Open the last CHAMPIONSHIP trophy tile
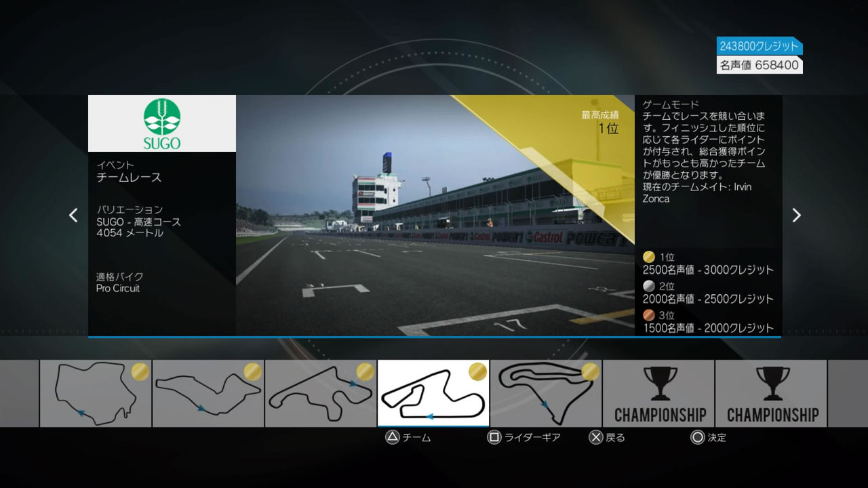Image resolution: width=868 pixels, height=488 pixels. point(771,393)
